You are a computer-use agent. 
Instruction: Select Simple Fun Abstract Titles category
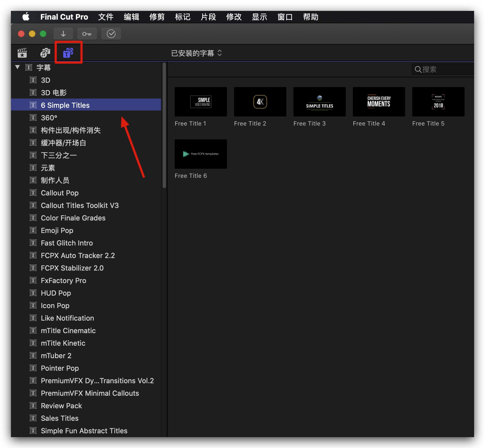[86, 431]
